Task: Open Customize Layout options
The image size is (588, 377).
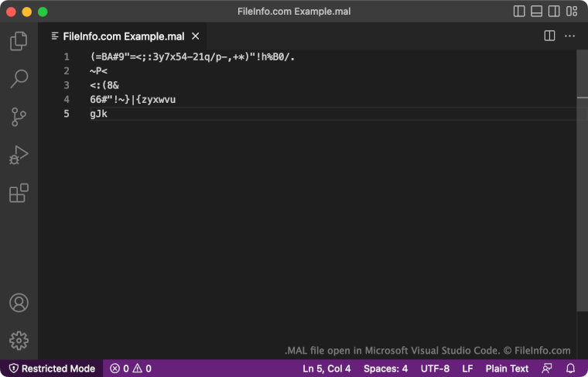Action: pyautogui.click(x=572, y=12)
